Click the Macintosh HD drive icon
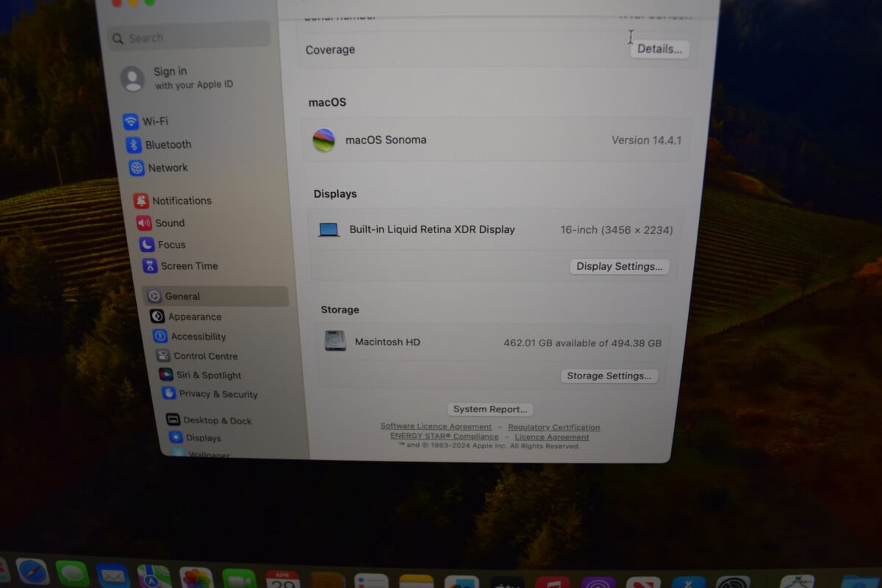This screenshot has height=588, width=882. (x=335, y=341)
